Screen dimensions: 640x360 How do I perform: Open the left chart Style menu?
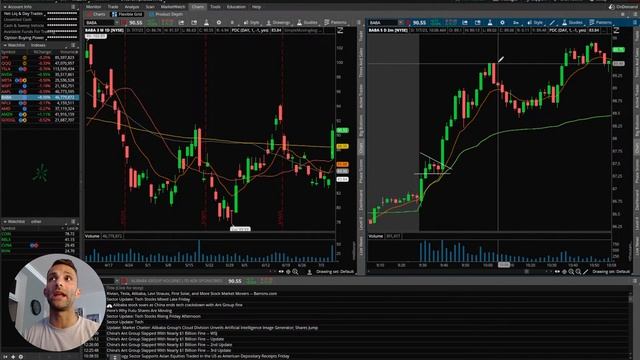(251, 22)
